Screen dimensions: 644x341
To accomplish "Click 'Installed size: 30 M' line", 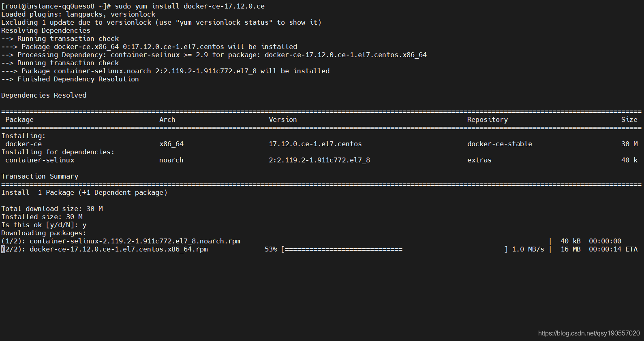I will coord(42,217).
